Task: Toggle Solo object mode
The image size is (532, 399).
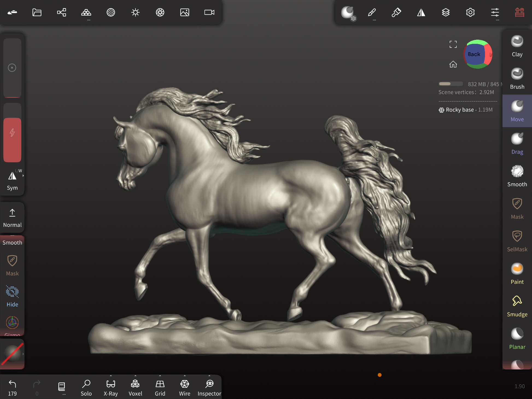Action: tap(86, 387)
